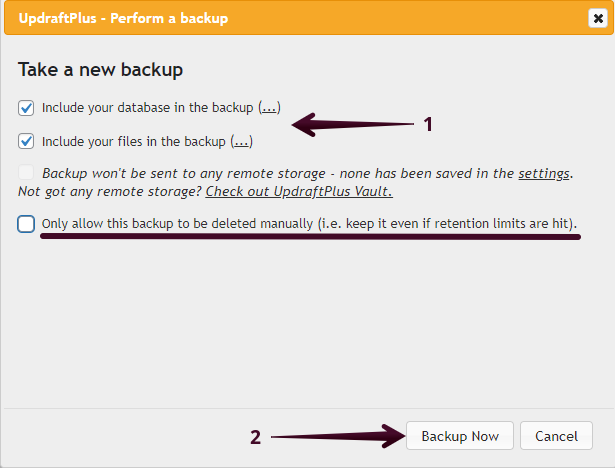Click the annotation number 1
Viewport: 615px width, 468px height.
428,125
